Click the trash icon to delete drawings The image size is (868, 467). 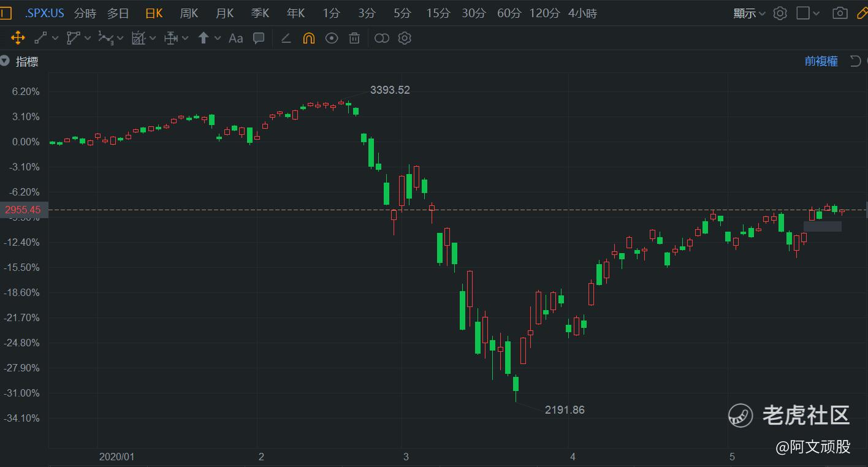point(354,38)
